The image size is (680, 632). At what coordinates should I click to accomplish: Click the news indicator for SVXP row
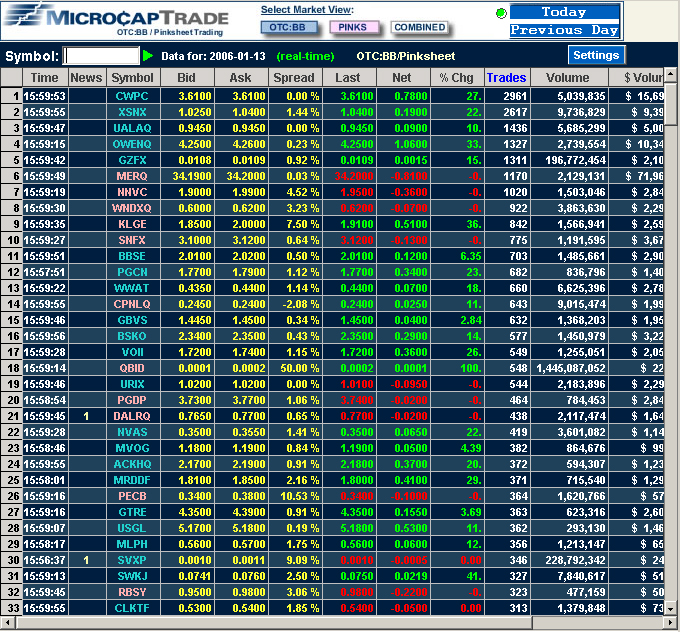[x=86, y=560]
